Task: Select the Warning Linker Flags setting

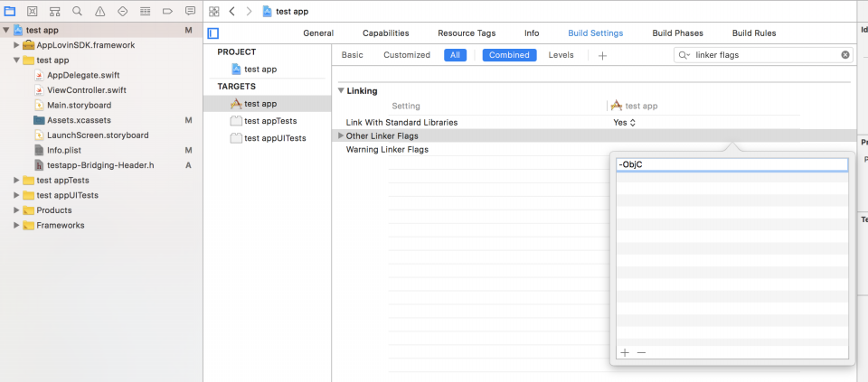Action: pos(387,149)
